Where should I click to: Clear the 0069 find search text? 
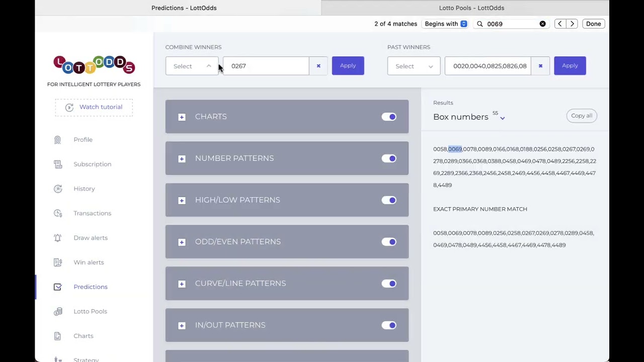[x=542, y=24]
